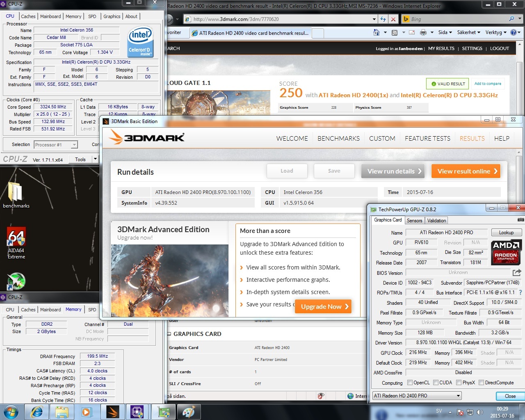Switch to Validation tab in GPU-Z
Screen dimensions: 525x420
pyautogui.click(x=436, y=221)
